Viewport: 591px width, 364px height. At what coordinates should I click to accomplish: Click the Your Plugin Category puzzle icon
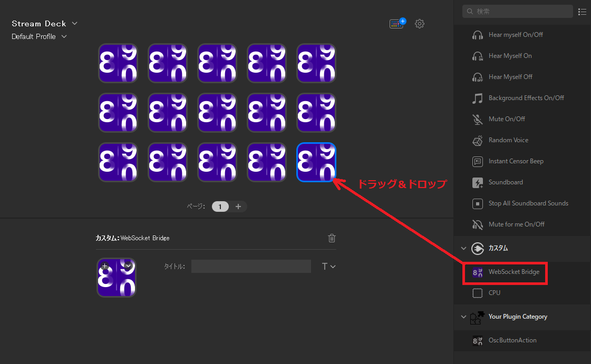point(477,317)
